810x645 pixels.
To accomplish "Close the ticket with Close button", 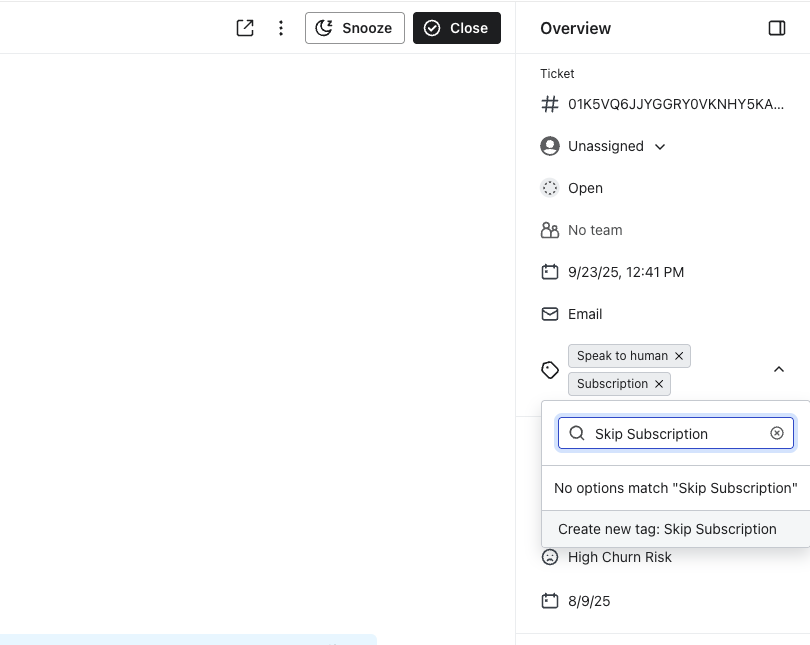I will tap(456, 28).
